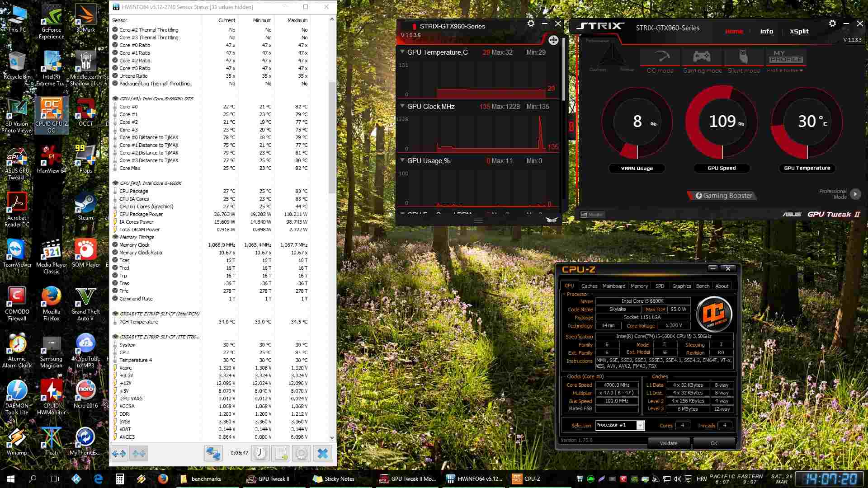
Task: Click the HWiNFO sensor settings gear icon
Action: 302,453
